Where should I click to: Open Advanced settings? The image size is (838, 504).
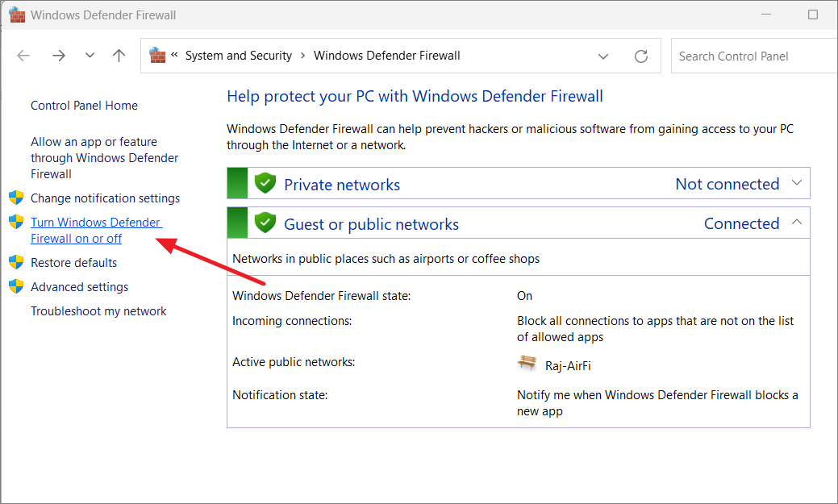[80, 287]
